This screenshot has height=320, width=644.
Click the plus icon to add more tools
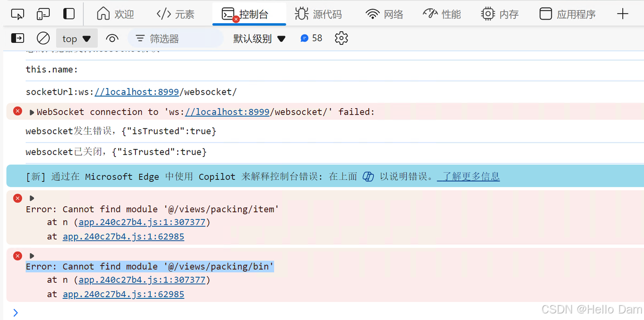tap(623, 14)
